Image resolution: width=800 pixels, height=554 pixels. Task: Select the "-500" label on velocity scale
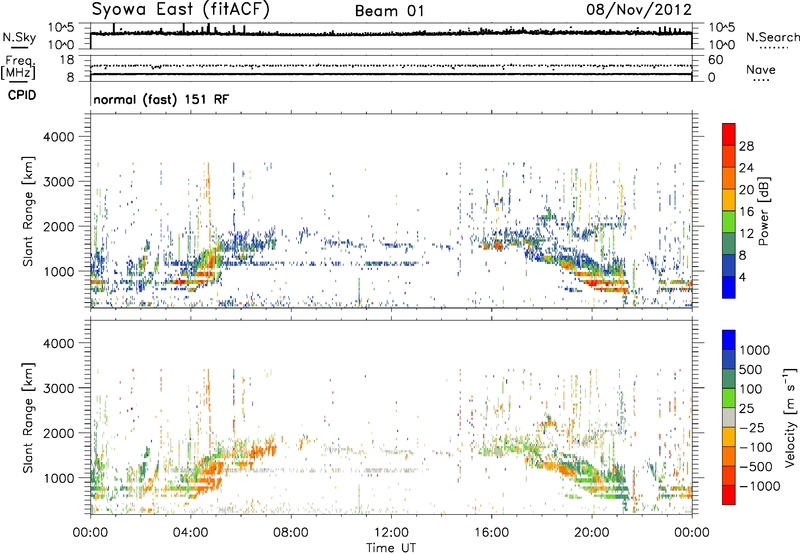[x=756, y=467]
